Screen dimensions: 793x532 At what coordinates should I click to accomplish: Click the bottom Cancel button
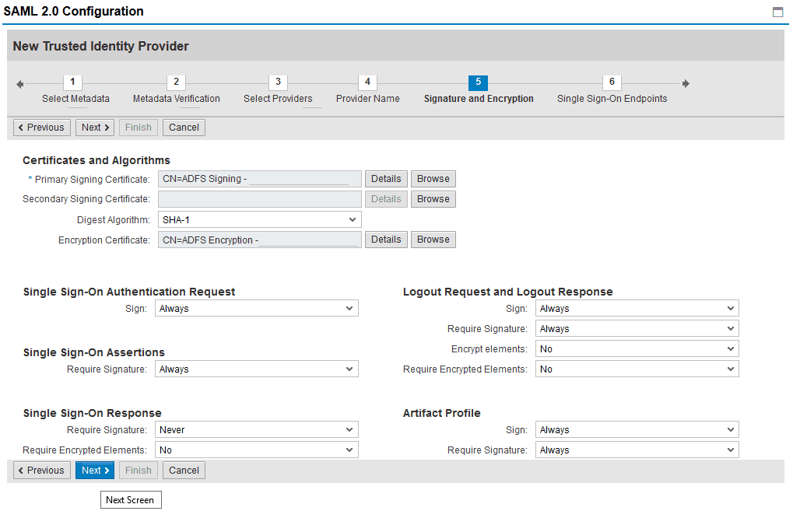pyautogui.click(x=184, y=471)
